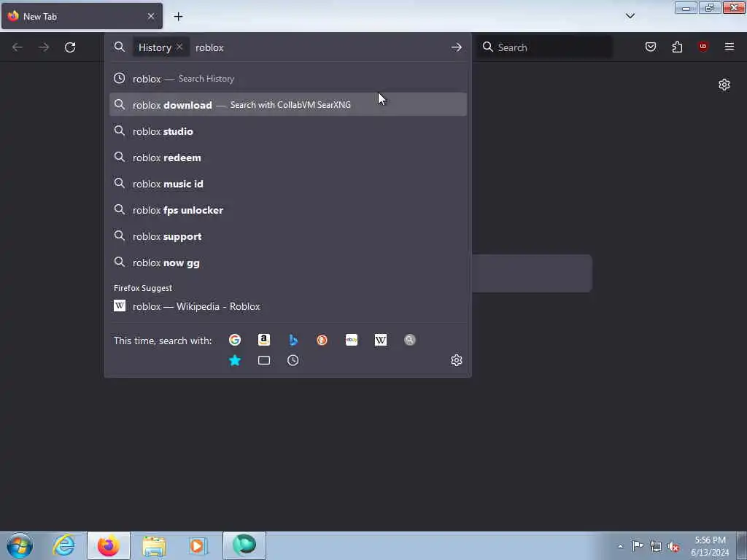Open Action Center flag icon

(x=638, y=545)
